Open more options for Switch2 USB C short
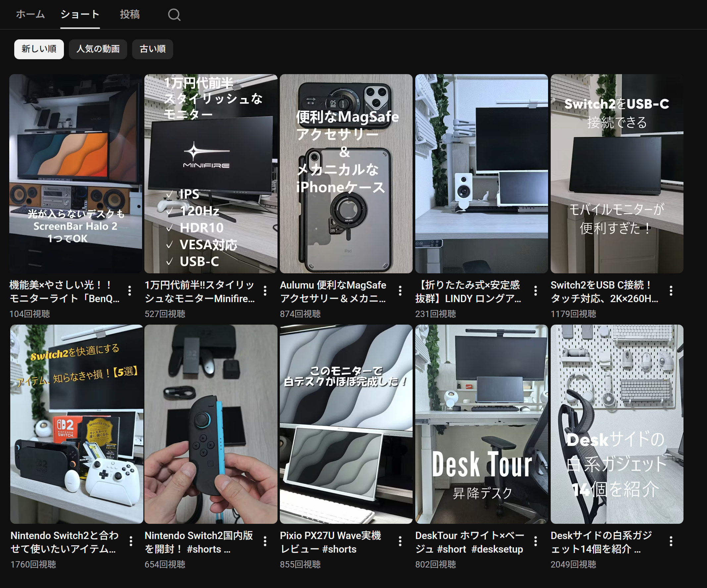The width and height of the screenshot is (707, 588). (671, 291)
